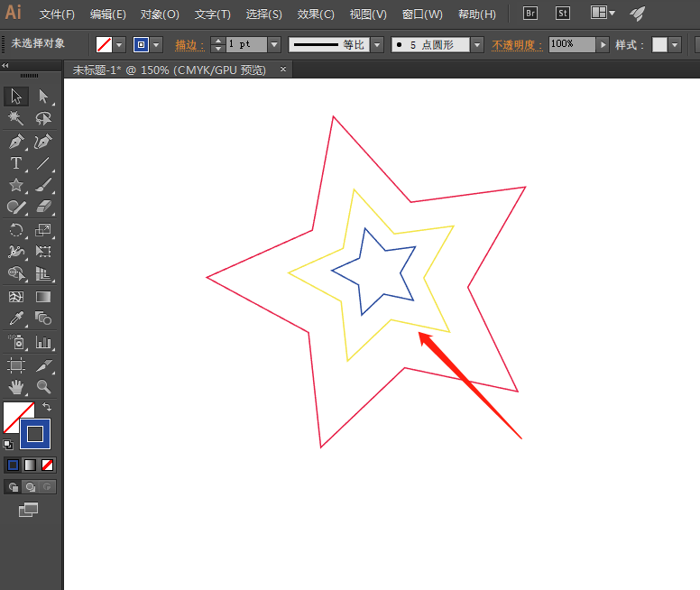
Task: Choose the Pen tool
Action: coord(16,141)
